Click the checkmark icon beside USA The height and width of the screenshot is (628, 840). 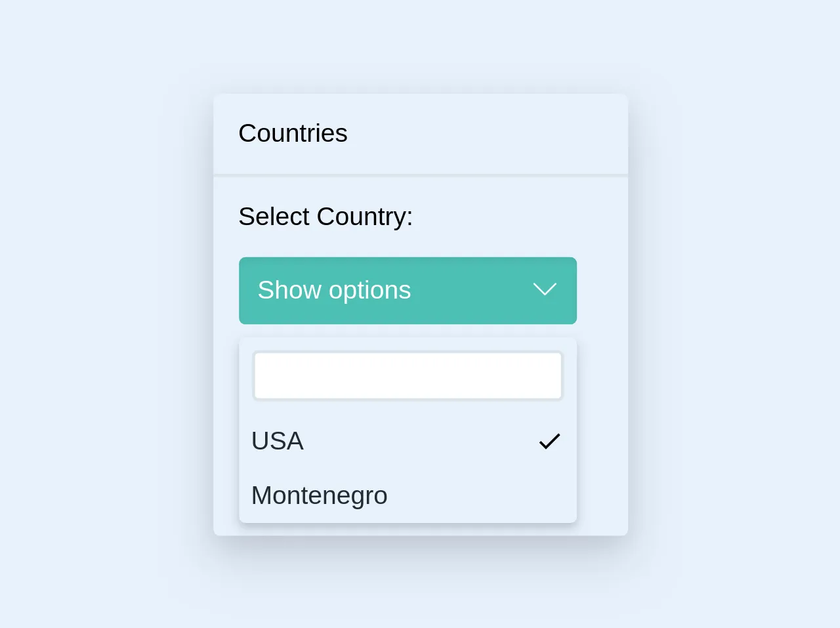(x=549, y=441)
